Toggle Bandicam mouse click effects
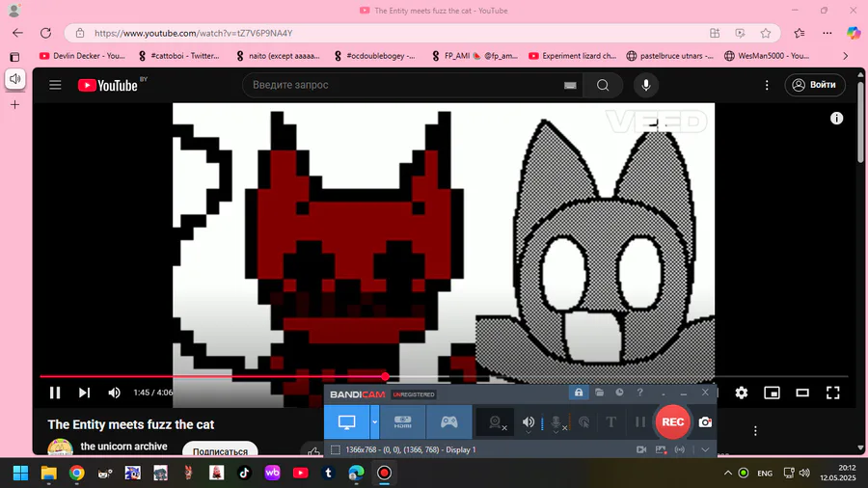Image resolution: width=868 pixels, height=488 pixels. pyautogui.click(x=584, y=422)
